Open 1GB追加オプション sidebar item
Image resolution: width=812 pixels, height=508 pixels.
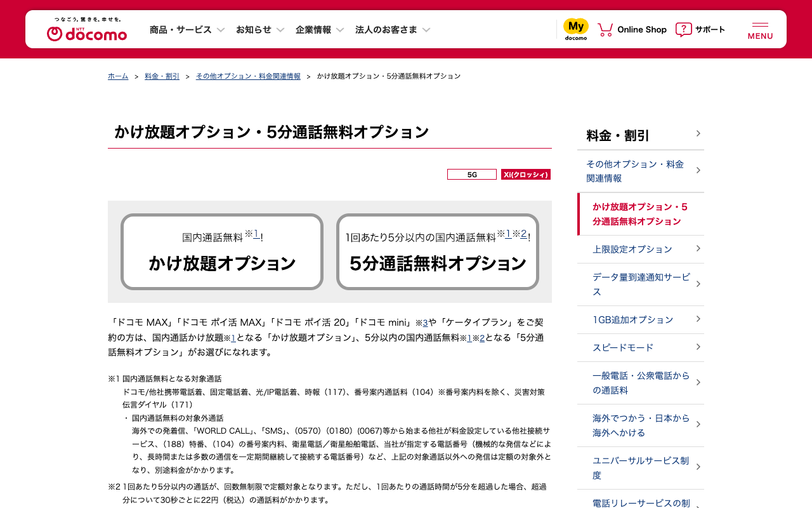click(x=641, y=320)
